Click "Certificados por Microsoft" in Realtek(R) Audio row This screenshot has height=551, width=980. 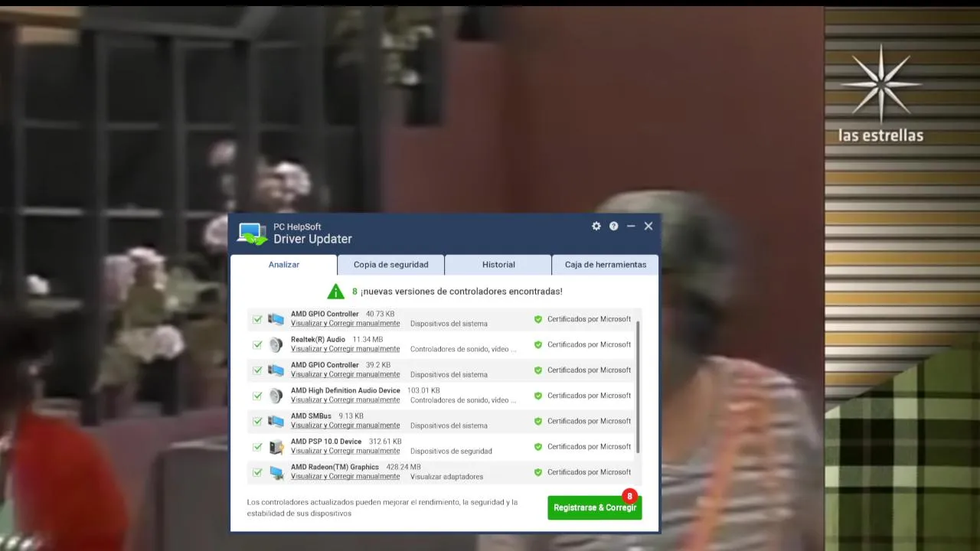589,344
